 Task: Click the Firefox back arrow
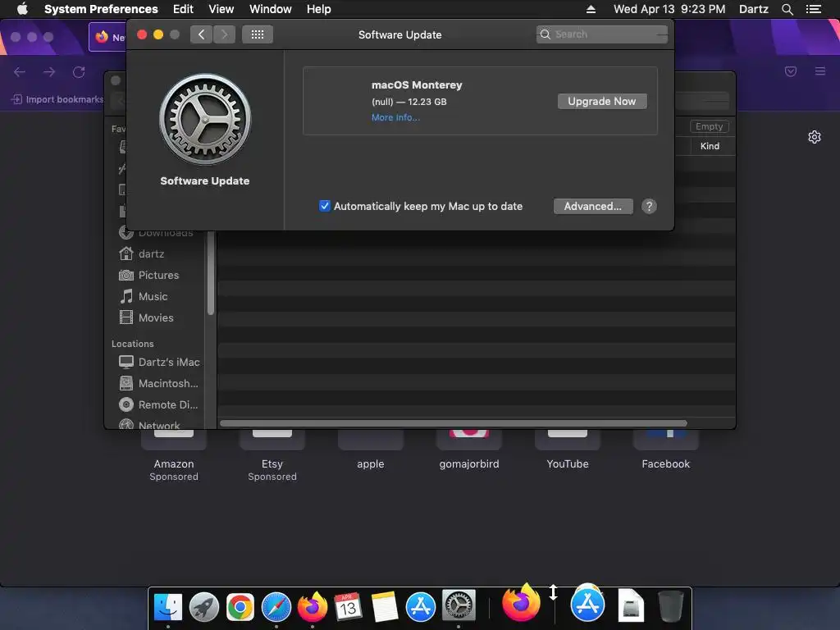[20, 72]
